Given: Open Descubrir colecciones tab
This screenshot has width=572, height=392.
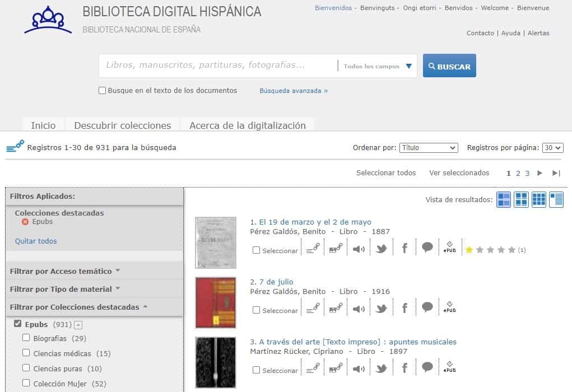Looking at the screenshot, I should tap(123, 125).
